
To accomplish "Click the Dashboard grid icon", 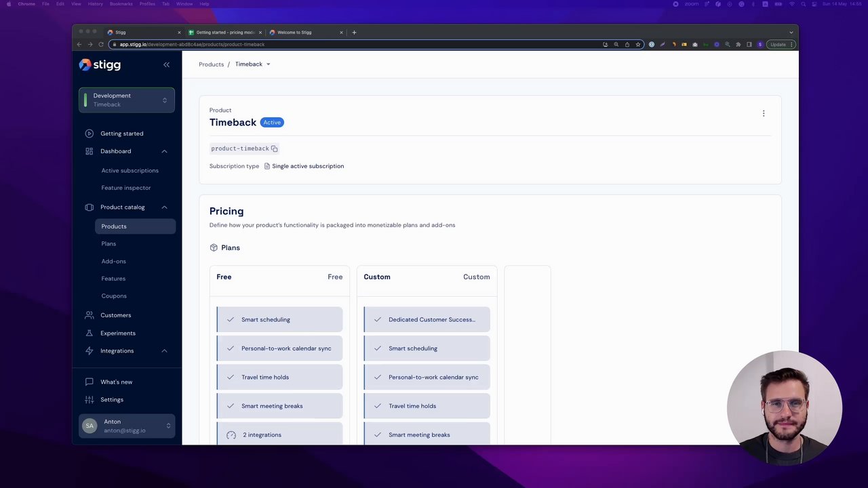I will tap(89, 151).
